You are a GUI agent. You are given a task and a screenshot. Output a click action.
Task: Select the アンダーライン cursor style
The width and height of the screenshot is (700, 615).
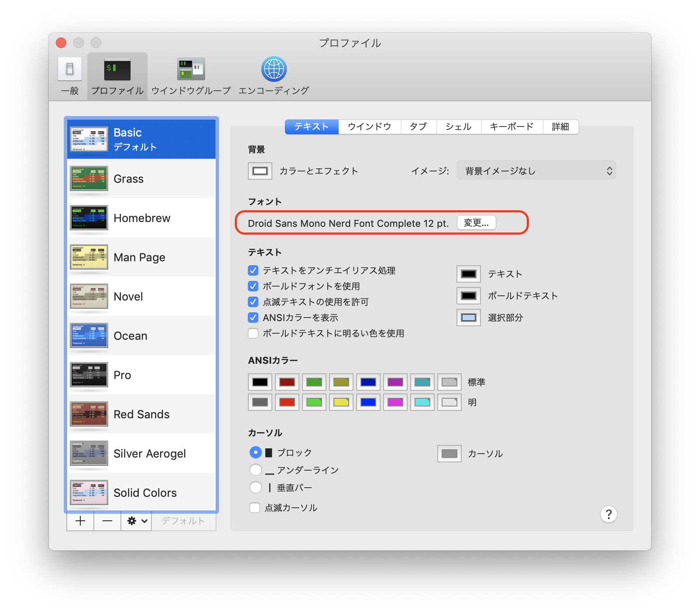click(x=256, y=470)
